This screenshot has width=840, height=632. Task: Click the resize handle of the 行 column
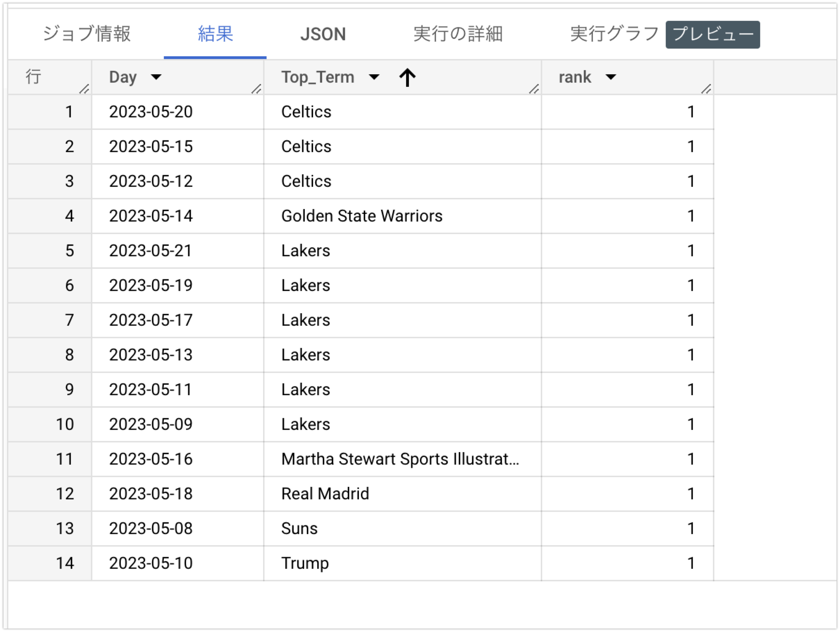[84, 89]
